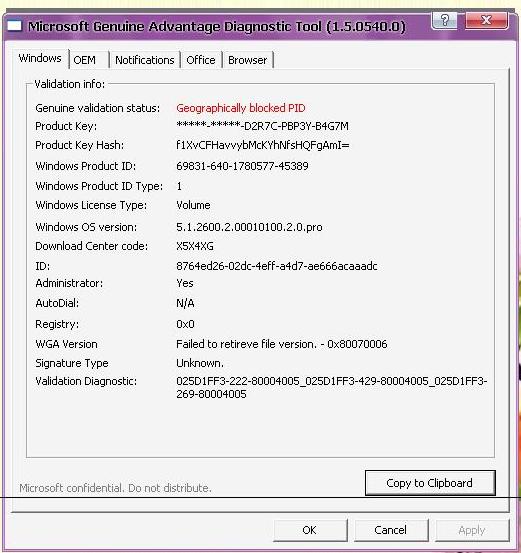521x553 pixels.
Task: Confirm with the OK button
Action: (x=310, y=530)
